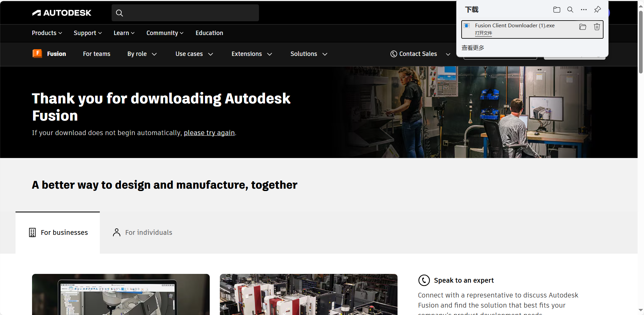Open more options ellipsis in downloads panel

click(x=584, y=10)
